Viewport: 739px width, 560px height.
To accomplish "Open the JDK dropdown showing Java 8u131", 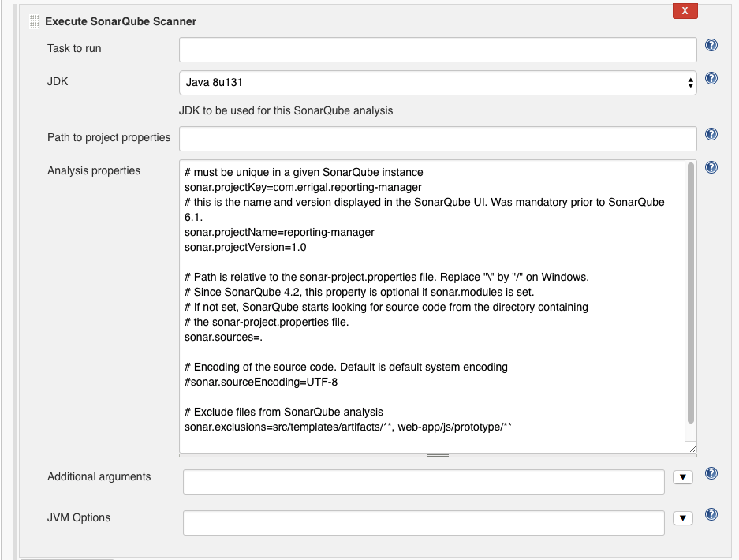I will (x=438, y=82).
